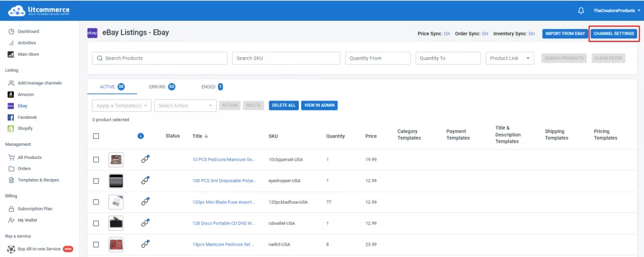
Task: Open Amazon channel icon in sidebar
Action: [x=11, y=94]
